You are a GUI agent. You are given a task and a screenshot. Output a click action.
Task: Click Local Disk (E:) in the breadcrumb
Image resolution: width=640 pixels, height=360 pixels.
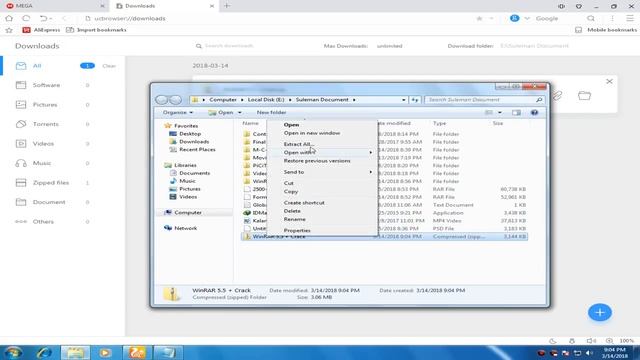[x=266, y=100]
